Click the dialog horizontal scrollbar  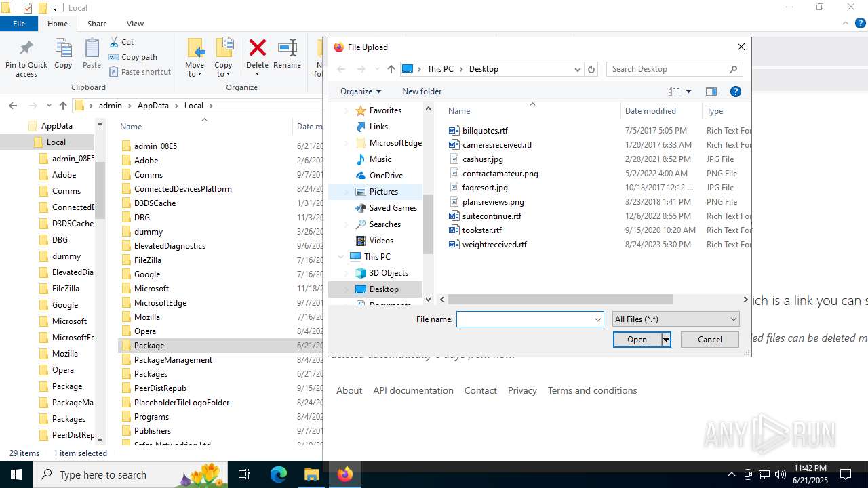point(560,299)
